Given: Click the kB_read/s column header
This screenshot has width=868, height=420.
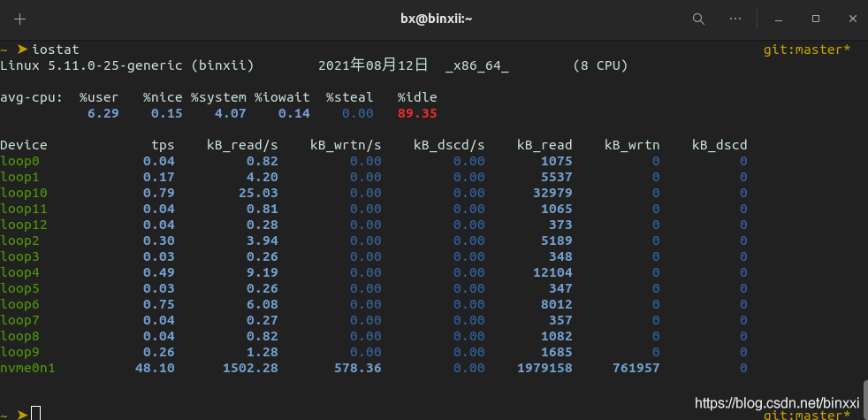Looking at the screenshot, I should point(242,145).
